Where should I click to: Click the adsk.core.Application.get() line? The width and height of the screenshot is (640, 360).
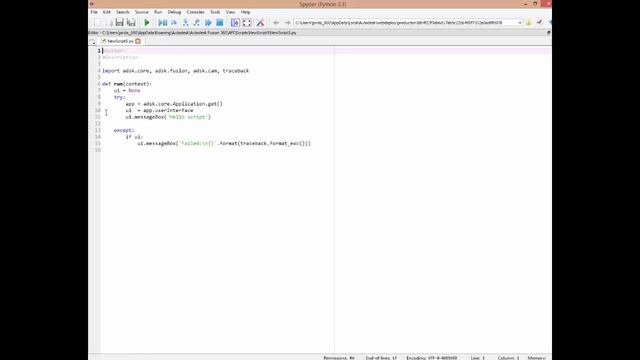click(x=174, y=104)
